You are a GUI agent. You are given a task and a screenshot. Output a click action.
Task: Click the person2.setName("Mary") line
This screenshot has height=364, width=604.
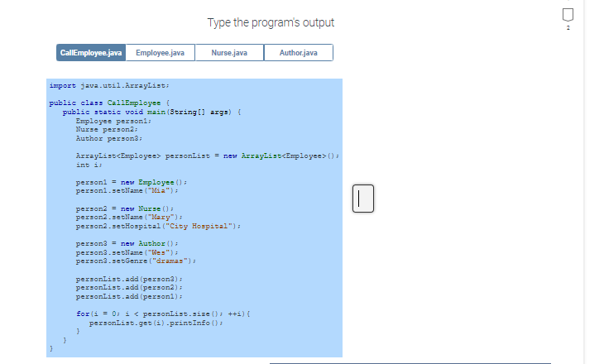click(x=129, y=218)
